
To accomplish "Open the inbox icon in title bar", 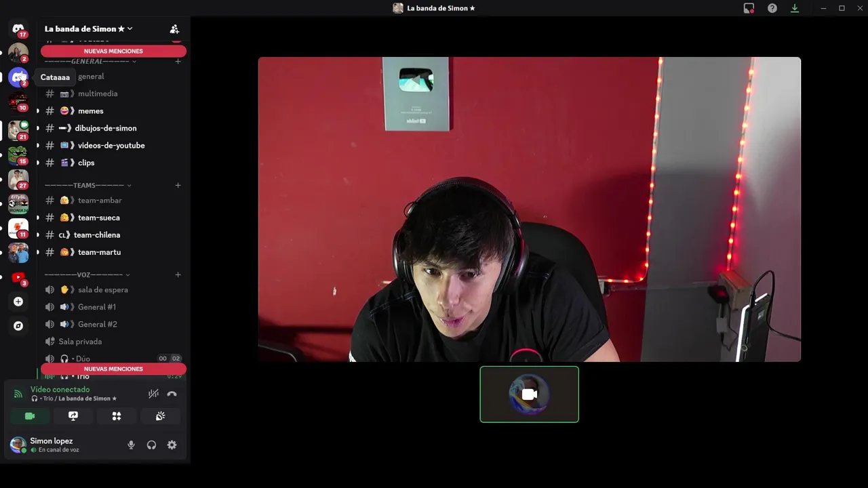I will click(x=749, y=8).
